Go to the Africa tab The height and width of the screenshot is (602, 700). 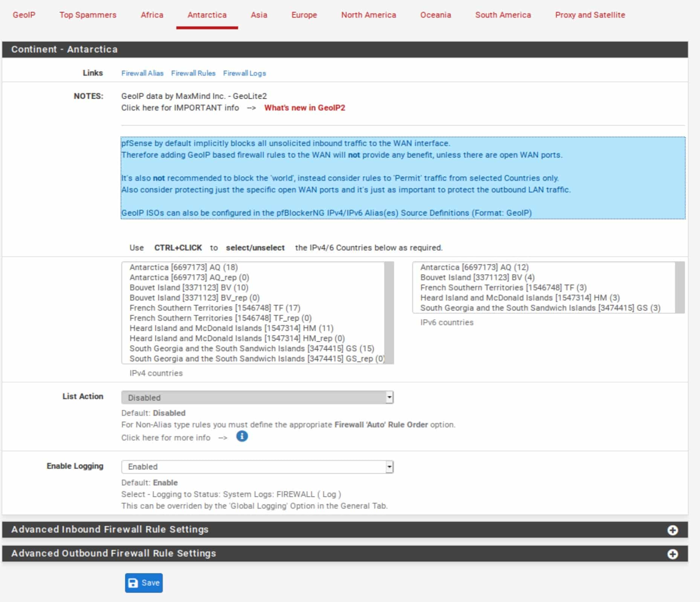coord(152,15)
